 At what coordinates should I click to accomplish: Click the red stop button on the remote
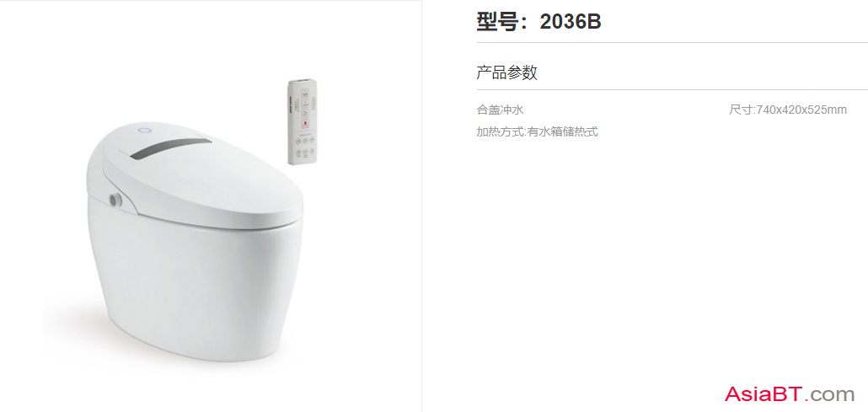click(305, 124)
